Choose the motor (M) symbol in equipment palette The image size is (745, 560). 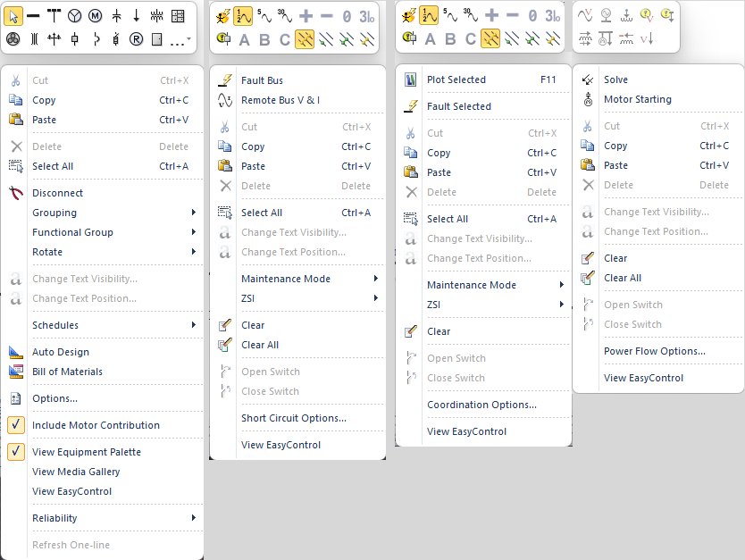[95, 16]
